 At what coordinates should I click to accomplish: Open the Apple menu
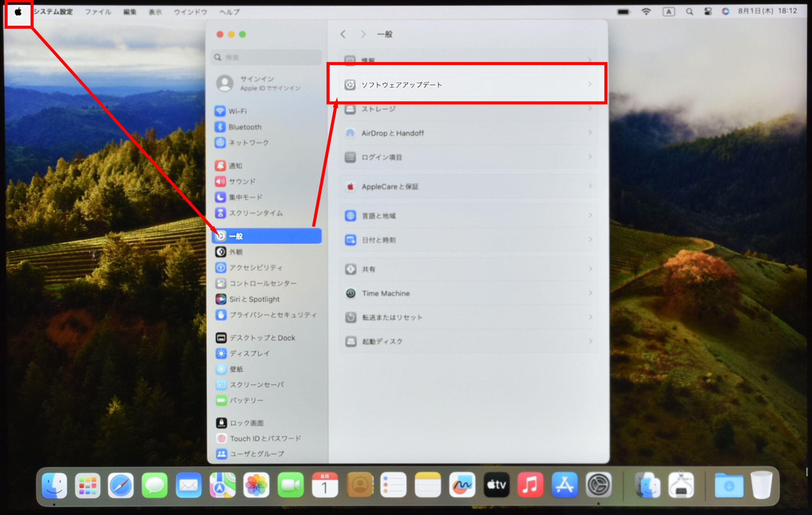tap(18, 12)
